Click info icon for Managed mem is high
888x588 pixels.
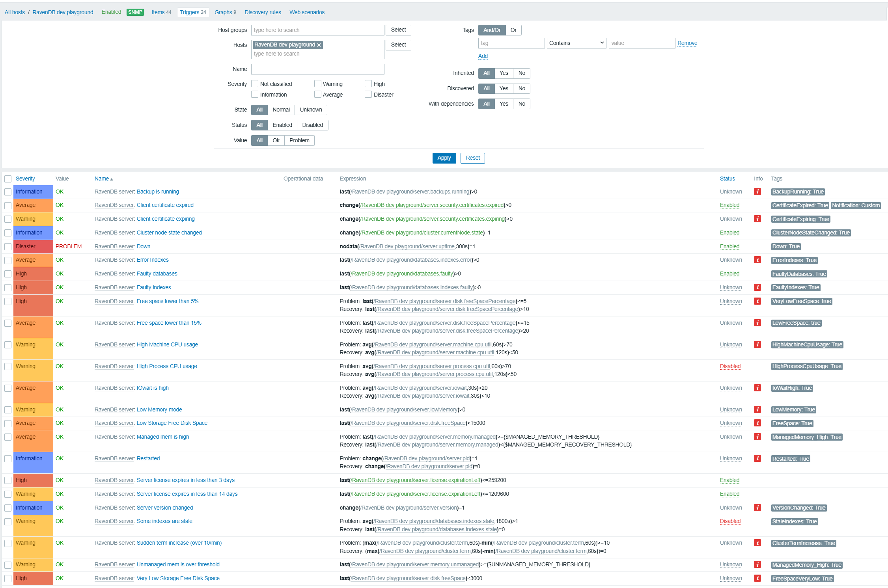[x=757, y=437]
